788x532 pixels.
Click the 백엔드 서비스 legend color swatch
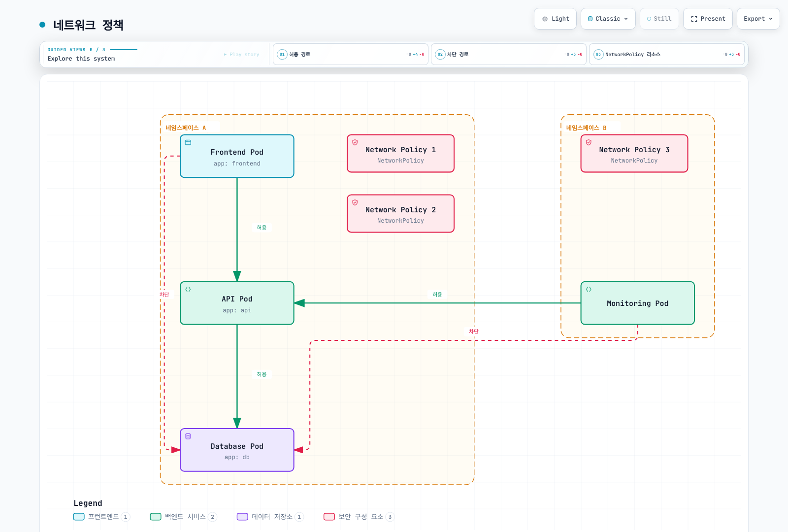156,517
